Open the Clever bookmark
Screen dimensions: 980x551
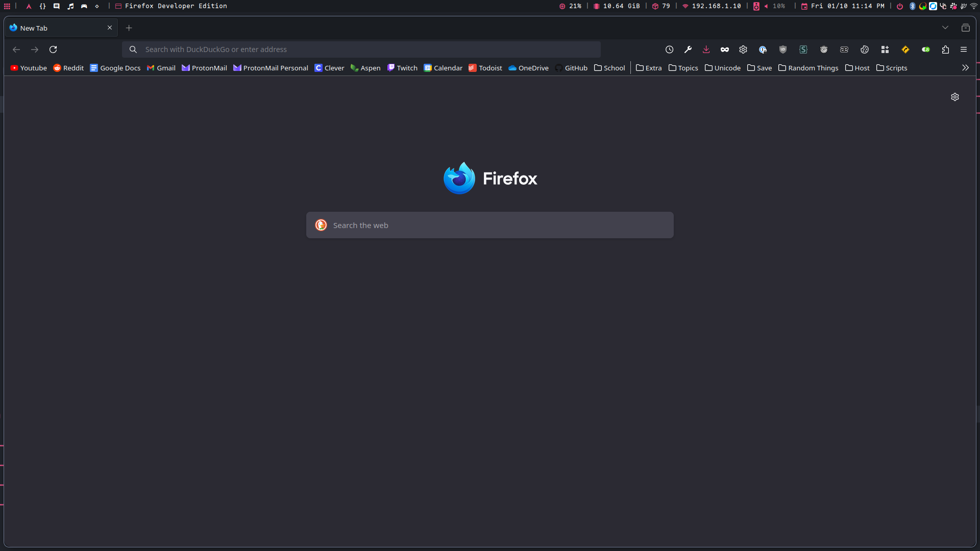tap(329, 68)
